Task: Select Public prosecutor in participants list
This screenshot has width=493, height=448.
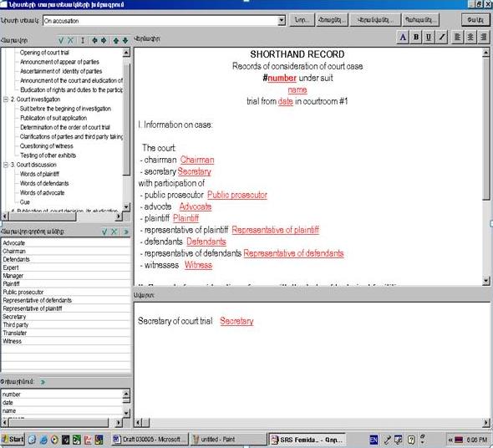Action: [x=65, y=292]
